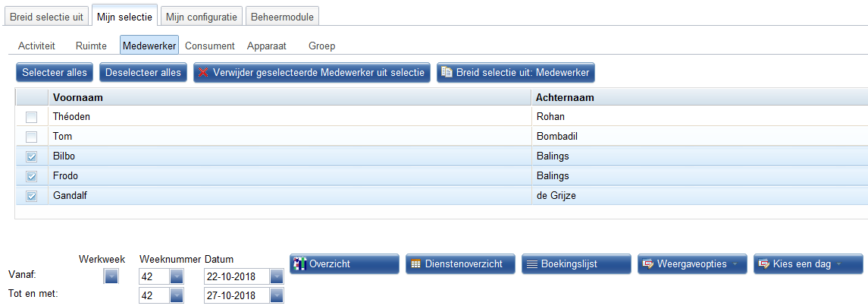Tick the Tom Bombadil checkbox
The height and width of the screenshot is (306, 868).
point(32,137)
